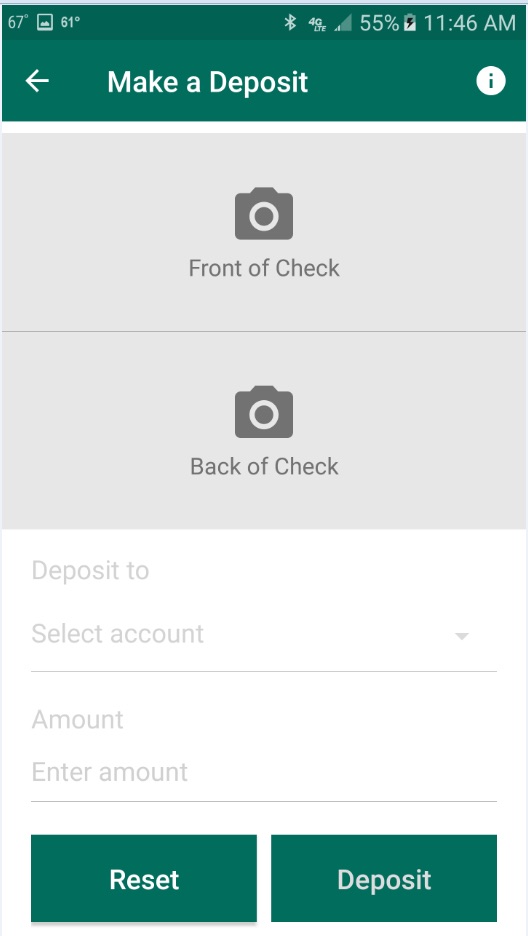The image size is (528, 936).
Task: Click the Deposit button
Action: click(384, 879)
